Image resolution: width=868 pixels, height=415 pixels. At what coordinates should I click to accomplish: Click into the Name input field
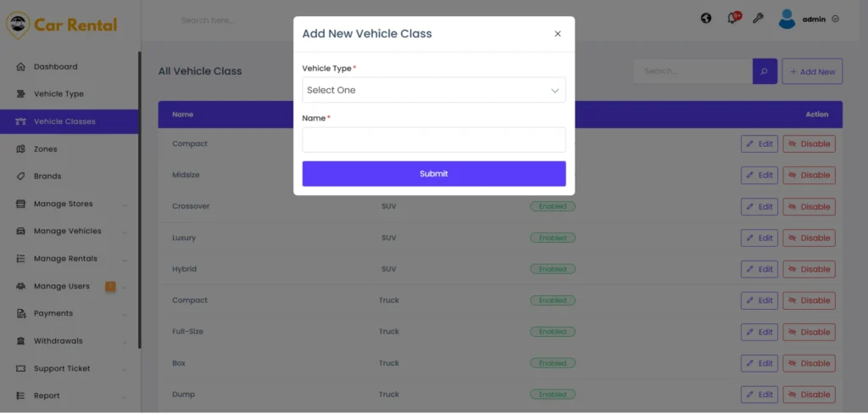(x=433, y=140)
